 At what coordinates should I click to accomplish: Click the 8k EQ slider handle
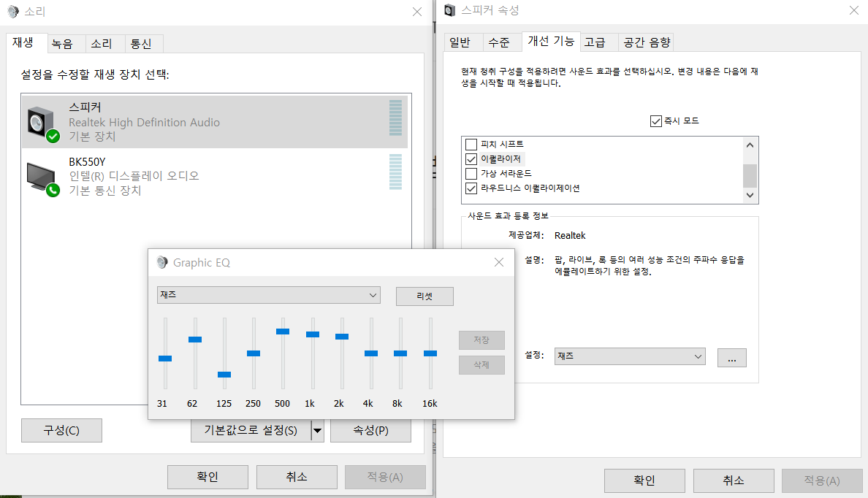400,353
